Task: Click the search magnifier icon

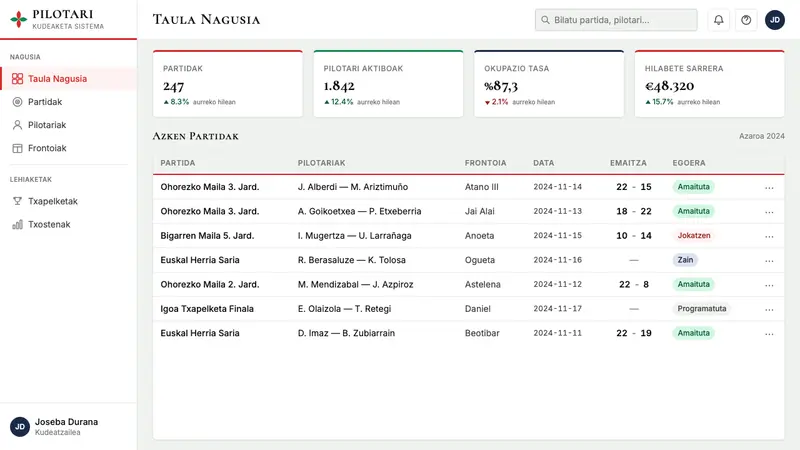Action: click(x=545, y=20)
